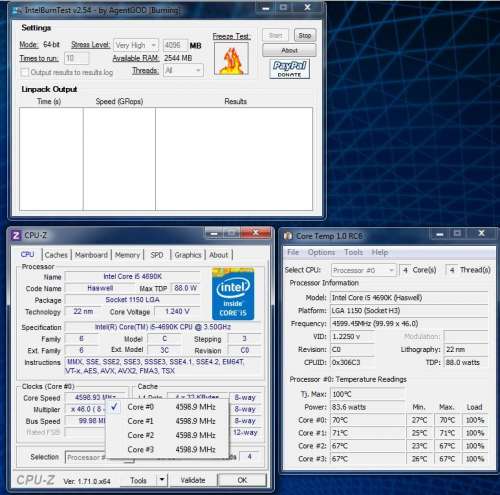Click the Stop button in IntelBurnTest
The height and width of the screenshot is (495, 500).
(x=305, y=35)
